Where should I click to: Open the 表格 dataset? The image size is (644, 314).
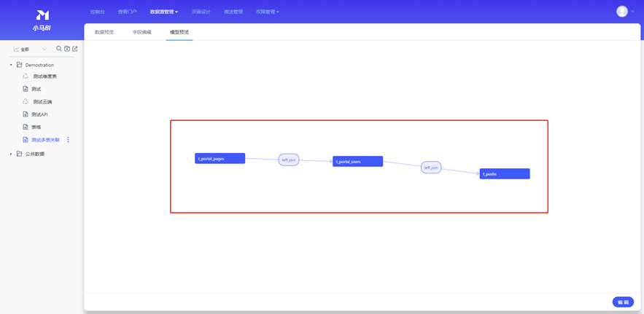[36, 127]
